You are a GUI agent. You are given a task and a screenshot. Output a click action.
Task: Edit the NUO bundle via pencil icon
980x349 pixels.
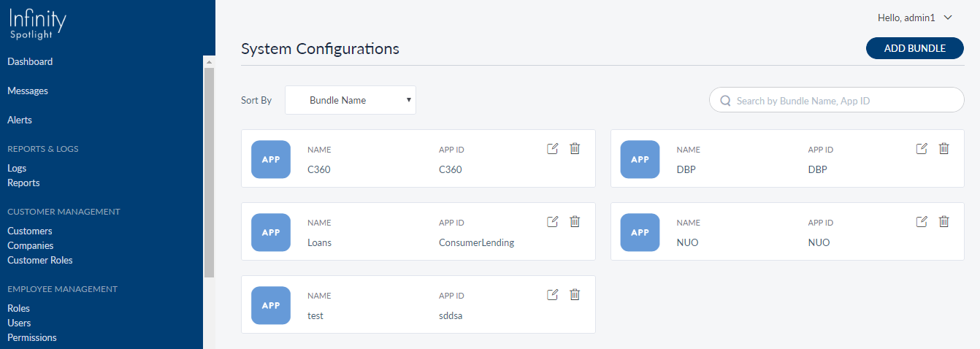(x=922, y=221)
